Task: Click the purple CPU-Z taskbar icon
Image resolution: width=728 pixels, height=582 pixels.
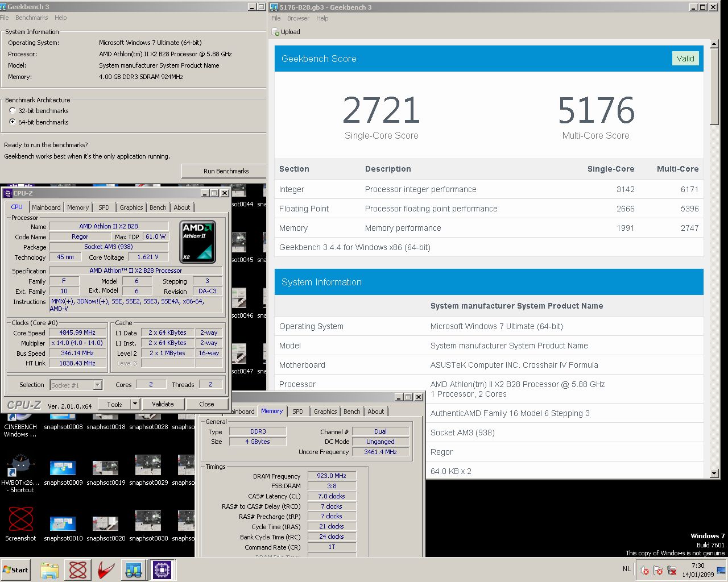Action: (162, 570)
